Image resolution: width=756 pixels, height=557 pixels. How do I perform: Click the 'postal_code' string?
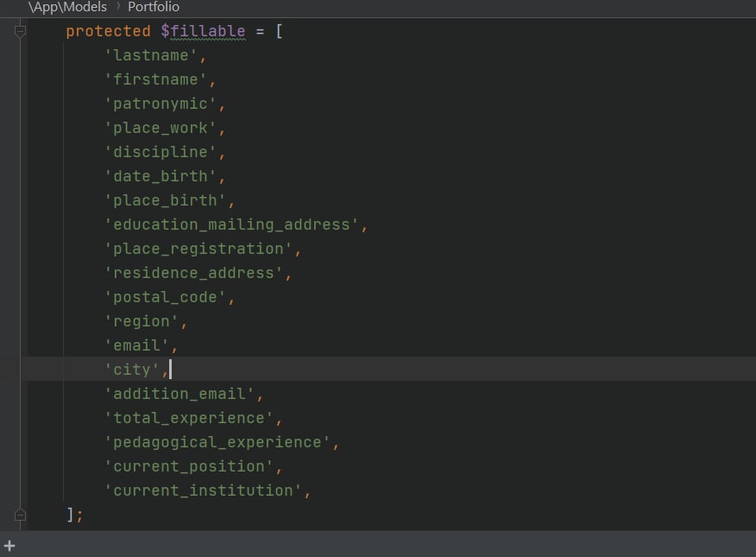pos(165,297)
